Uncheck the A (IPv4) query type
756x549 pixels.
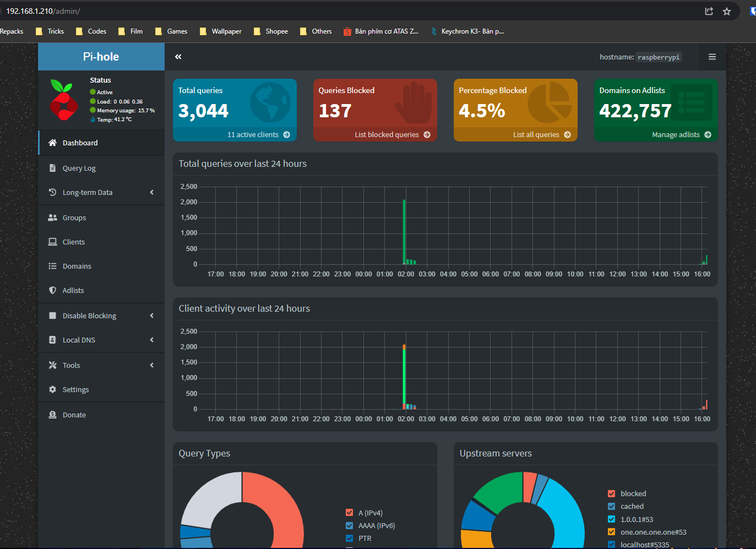point(349,513)
